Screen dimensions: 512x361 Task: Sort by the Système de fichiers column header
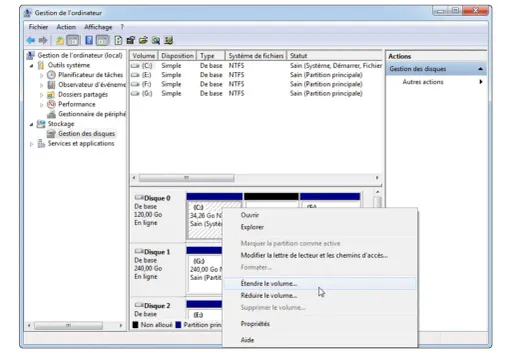click(x=256, y=56)
